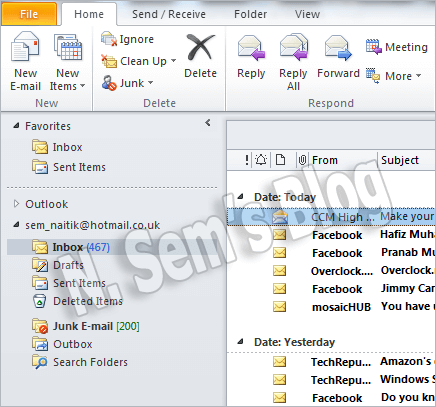
Task: Open Inbox under Favorites
Action: 57,147
